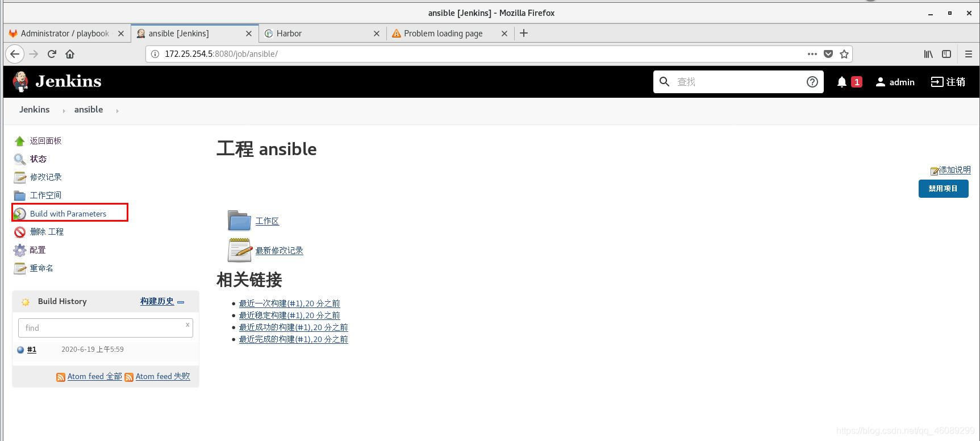Click the Build with Parameters clock icon
Image resolution: width=980 pixels, height=441 pixels.
pyautogui.click(x=20, y=214)
